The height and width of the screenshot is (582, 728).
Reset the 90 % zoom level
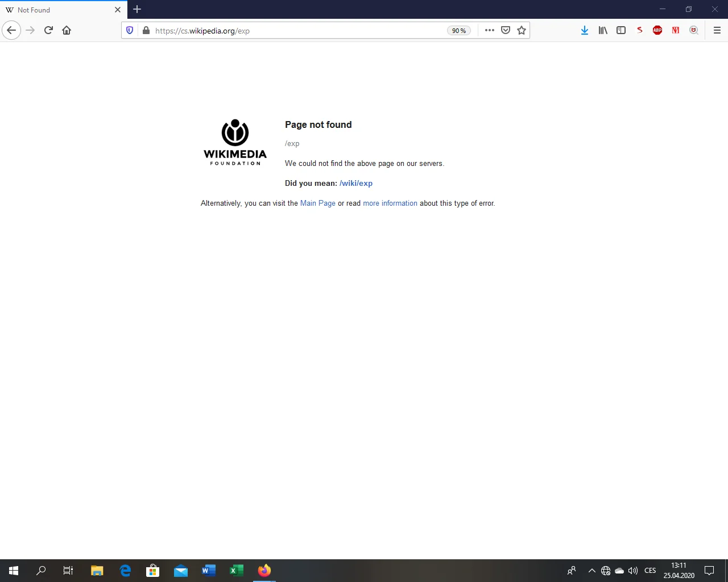[459, 31]
